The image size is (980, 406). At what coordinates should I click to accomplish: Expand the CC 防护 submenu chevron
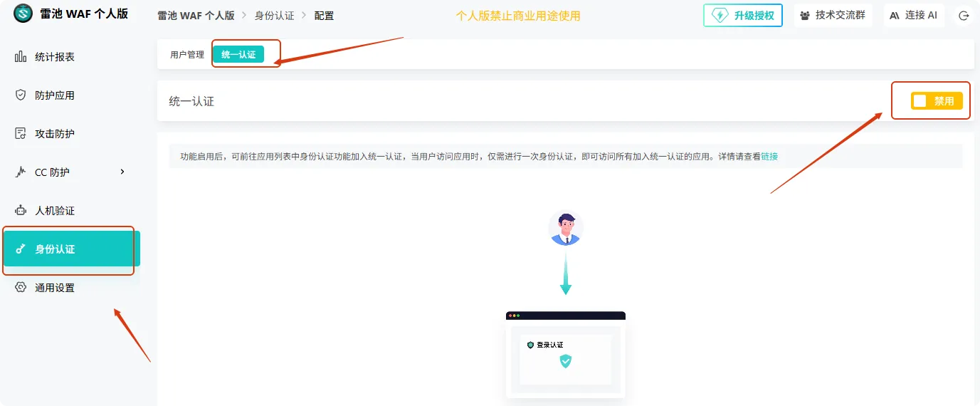[122, 172]
